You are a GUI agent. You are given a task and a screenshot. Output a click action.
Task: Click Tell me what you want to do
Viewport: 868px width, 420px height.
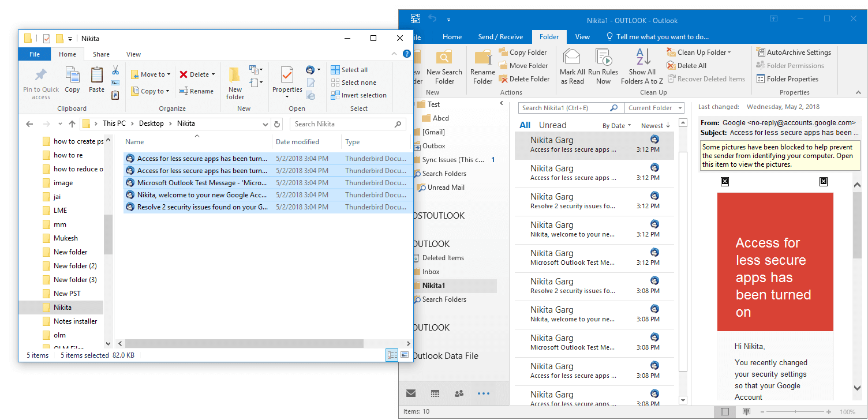coord(657,37)
